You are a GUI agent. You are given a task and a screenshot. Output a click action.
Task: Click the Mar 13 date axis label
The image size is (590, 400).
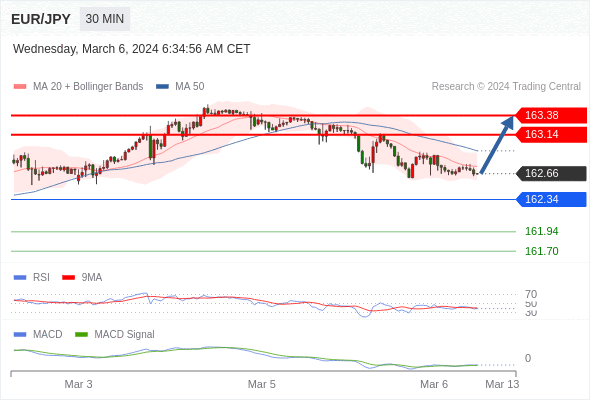[x=502, y=384]
